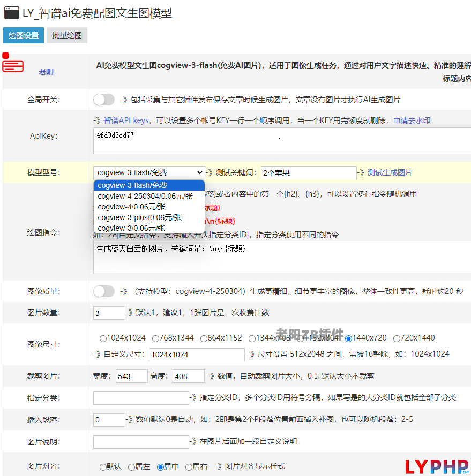Click the 高度 crop height field

[189, 376]
